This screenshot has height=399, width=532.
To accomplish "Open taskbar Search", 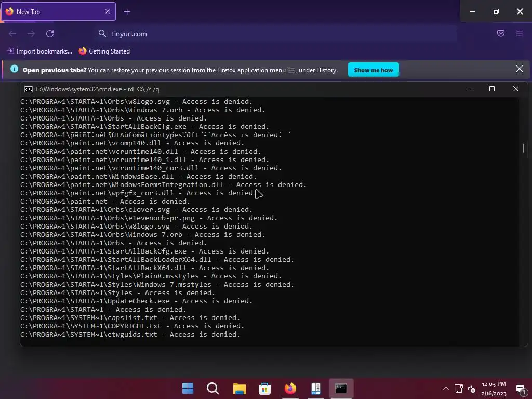I will pos(213,389).
